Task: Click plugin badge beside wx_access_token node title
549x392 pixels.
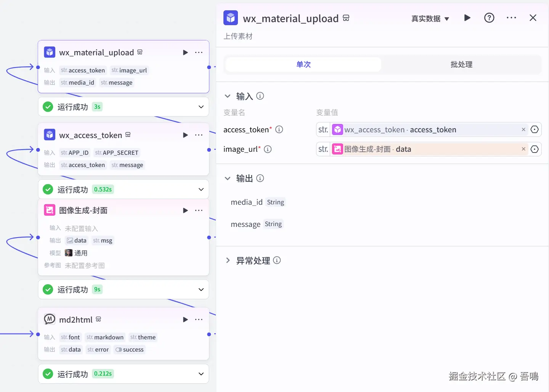Action: click(x=128, y=135)
